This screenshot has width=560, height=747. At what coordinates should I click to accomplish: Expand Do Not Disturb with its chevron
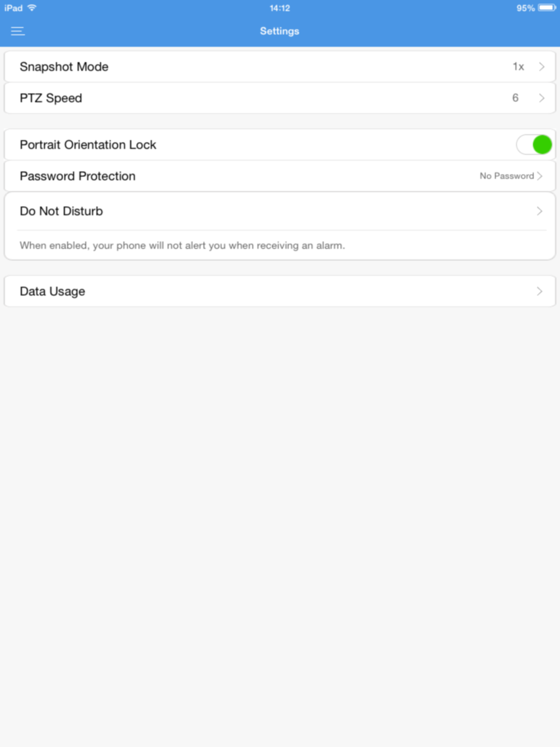(x=539, y=211)
